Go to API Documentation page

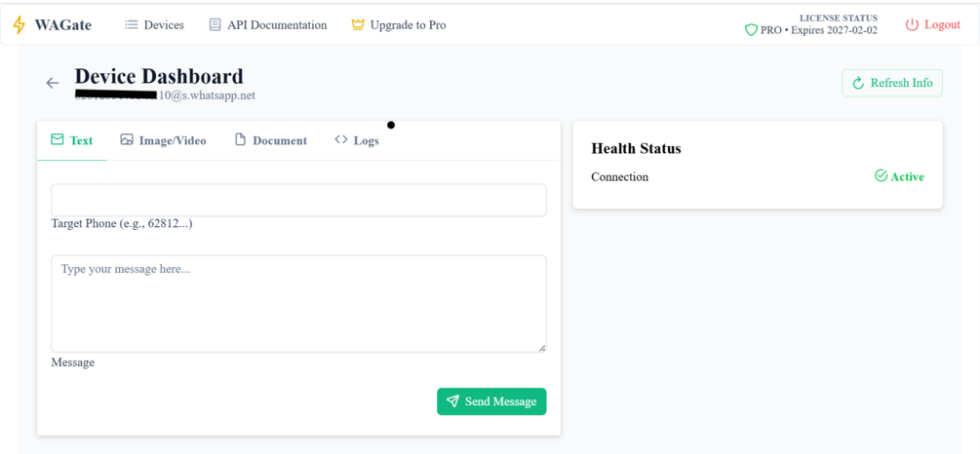[x=277, y=25]
